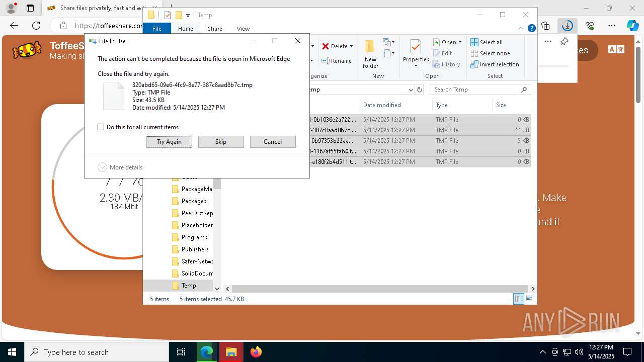Click History in the Open group
Image resolution: width=644 pixels, height=362 pixels.
446,64
